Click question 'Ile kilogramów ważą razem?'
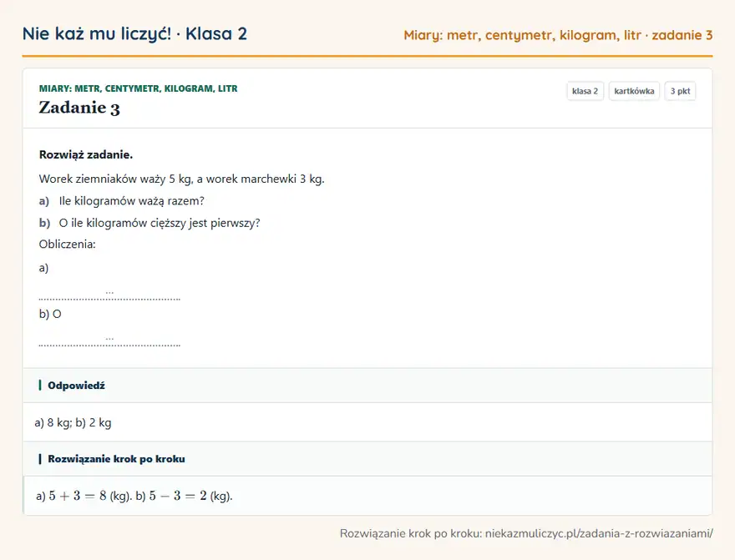Image resolution: width=735 pixels, height=560 pixels. click(132, 201)
